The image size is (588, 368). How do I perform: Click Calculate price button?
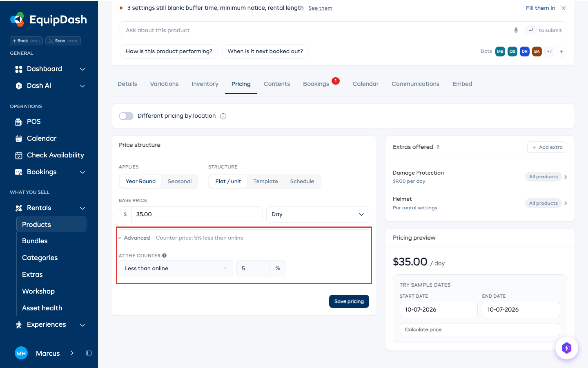(480, 330)
